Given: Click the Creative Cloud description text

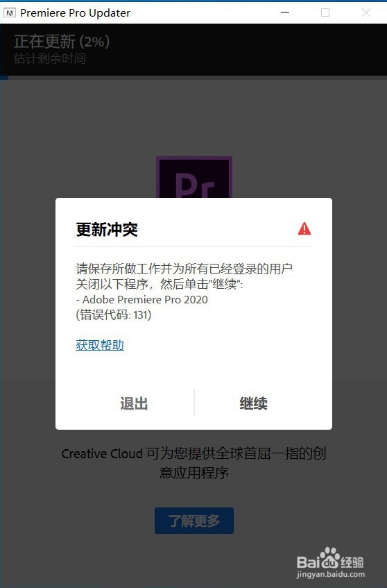Looking at the screenshot, I should (193, 463).
